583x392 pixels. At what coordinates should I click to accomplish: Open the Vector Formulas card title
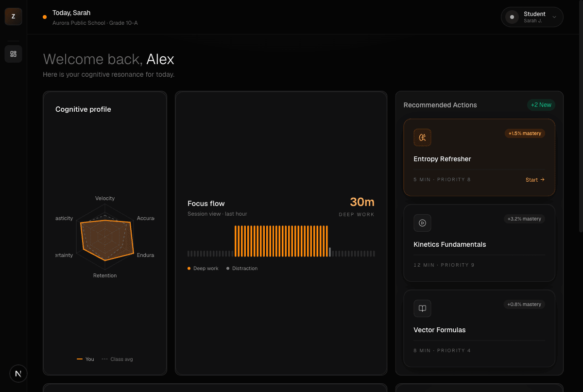(439, 330)
